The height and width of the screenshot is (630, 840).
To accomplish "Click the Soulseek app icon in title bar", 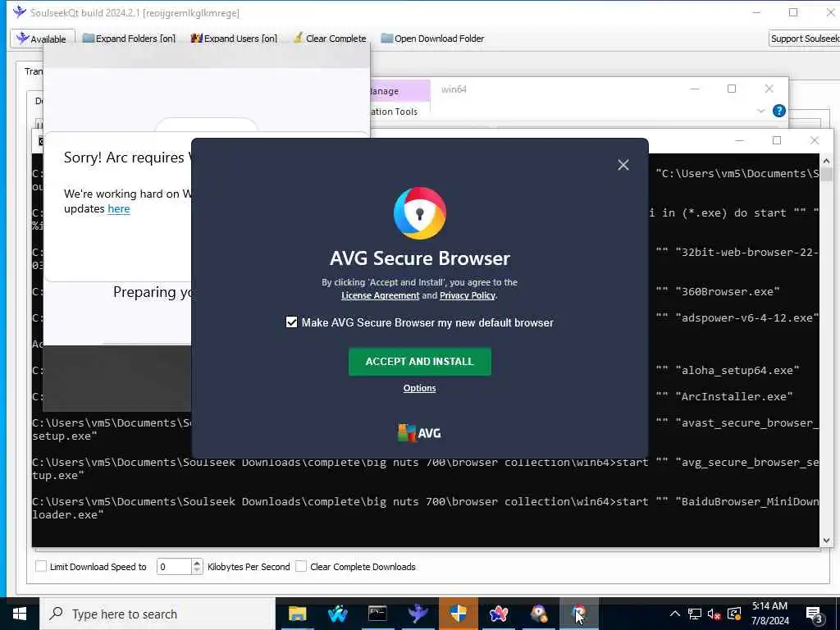I will [x=20, y=11].
